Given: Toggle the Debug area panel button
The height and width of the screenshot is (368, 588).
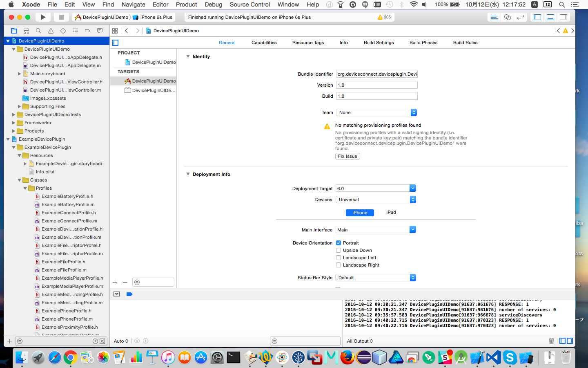Looking at the screenshot, I should (x=550, y=17).
